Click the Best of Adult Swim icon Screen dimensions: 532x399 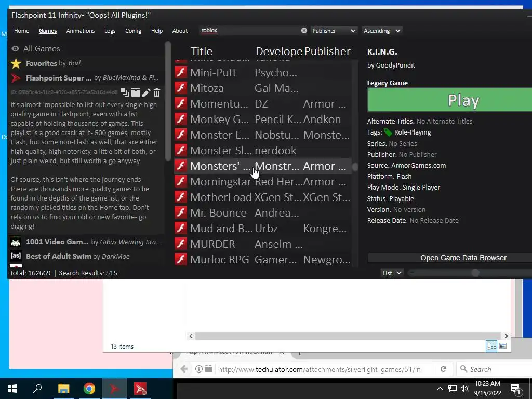pyautogui.click(x=16, y=256)
